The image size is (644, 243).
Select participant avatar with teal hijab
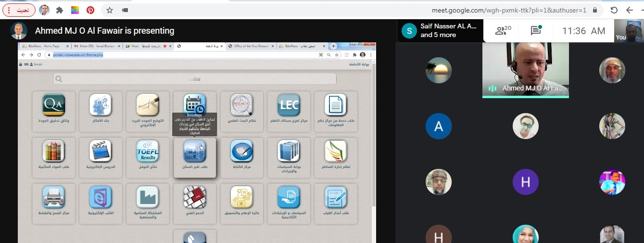(525, 234)
